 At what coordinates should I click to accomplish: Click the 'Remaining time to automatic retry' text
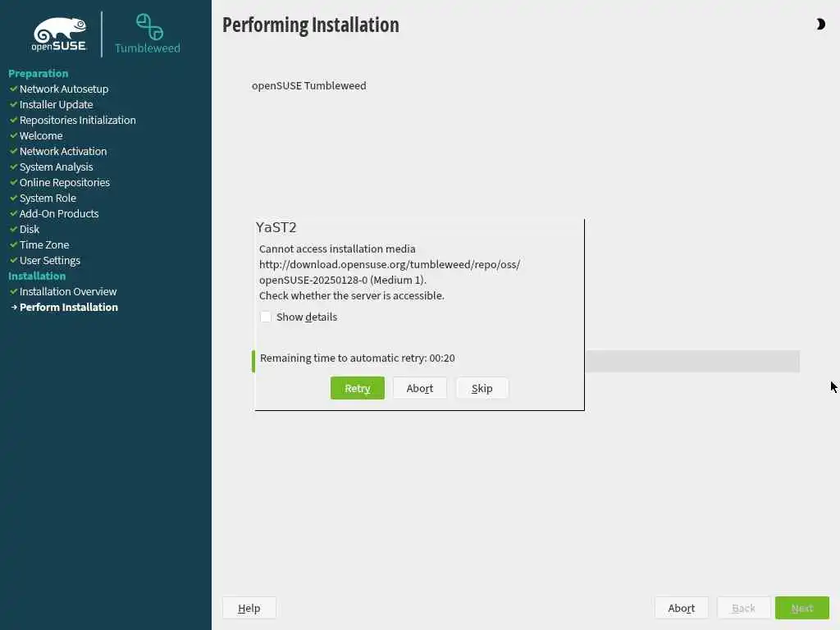(358, 358)
